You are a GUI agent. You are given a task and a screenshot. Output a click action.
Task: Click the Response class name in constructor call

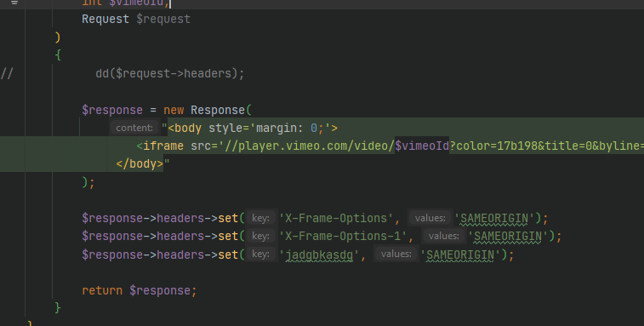tap(218, 110)
